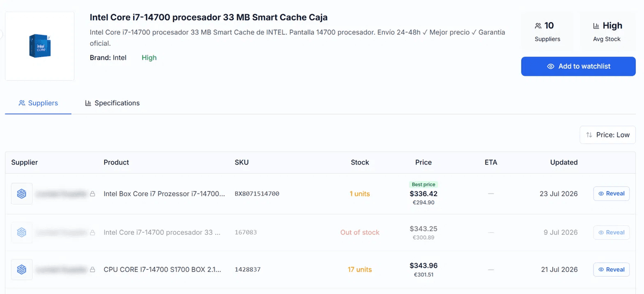The width and height of the screenshot is (644, 294).
Task: Reveal supplier for out of stock row
Action: point(611,232)
